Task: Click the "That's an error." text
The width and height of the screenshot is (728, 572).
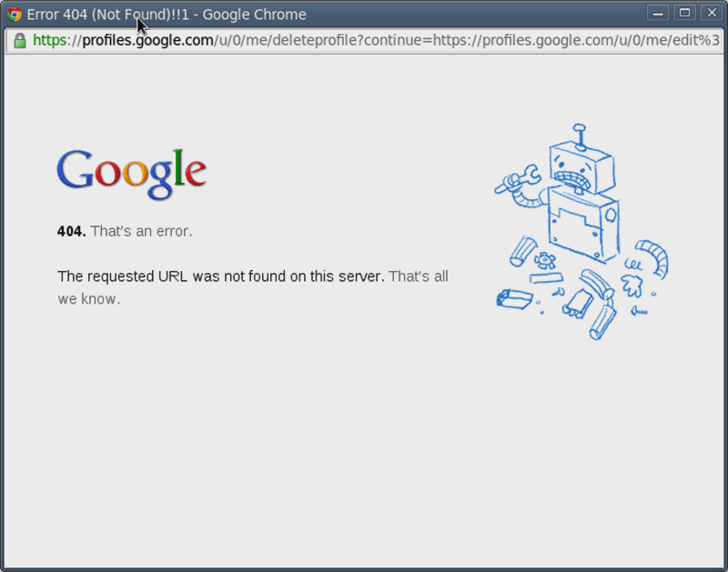Action: click(141, 231)
